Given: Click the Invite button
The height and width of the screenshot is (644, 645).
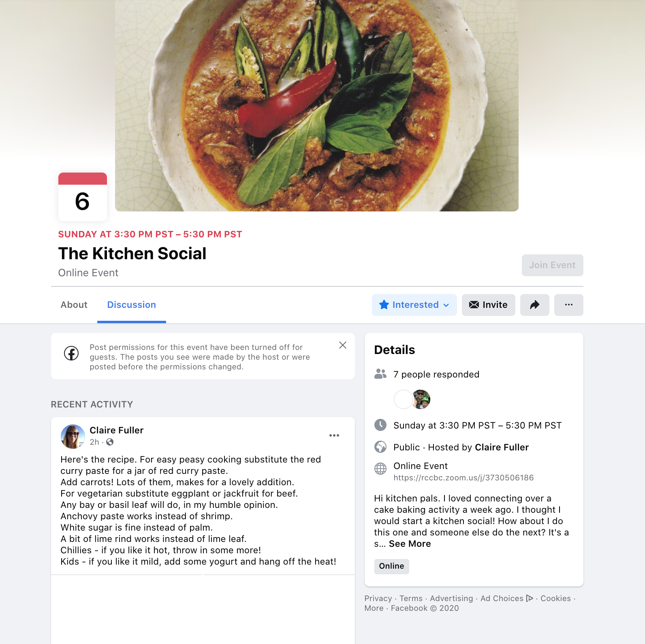Looking at the screenshot, I should coord(488,305).
